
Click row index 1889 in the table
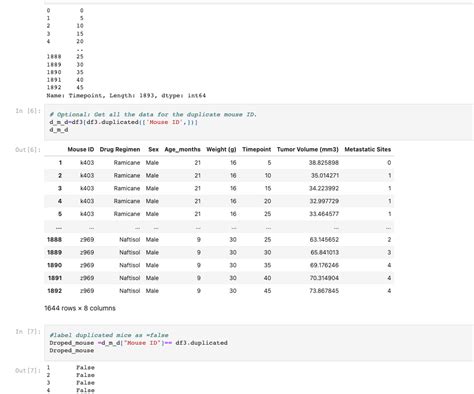(x=54, y=252)
